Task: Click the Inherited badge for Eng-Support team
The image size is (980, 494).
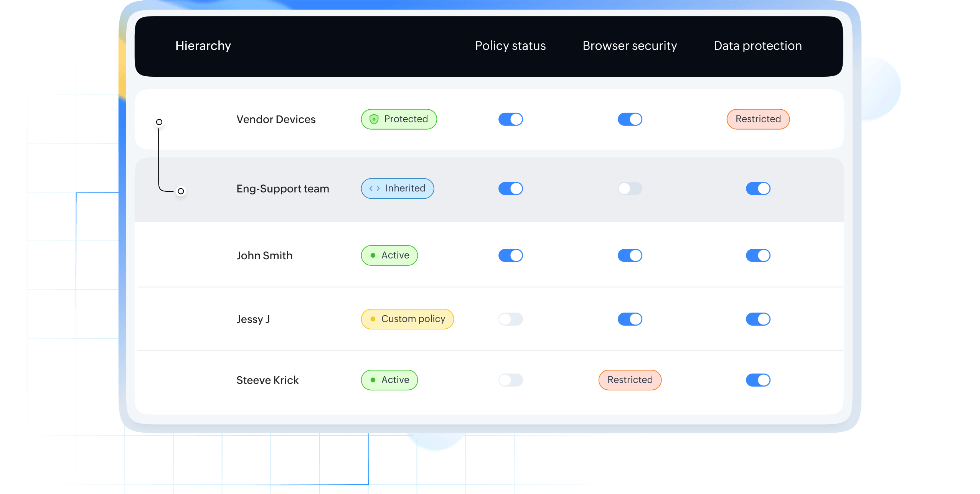Action: pyautogui.click(x=397, y=188)
